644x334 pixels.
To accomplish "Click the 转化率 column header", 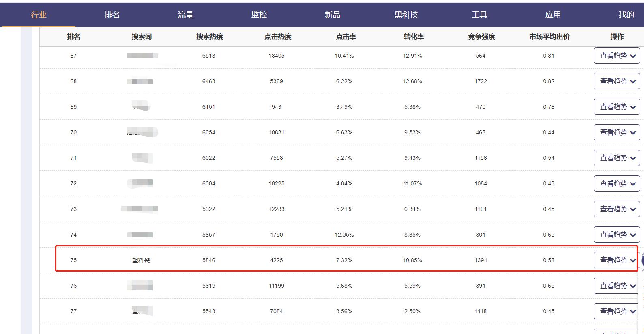I will point(414,37).
